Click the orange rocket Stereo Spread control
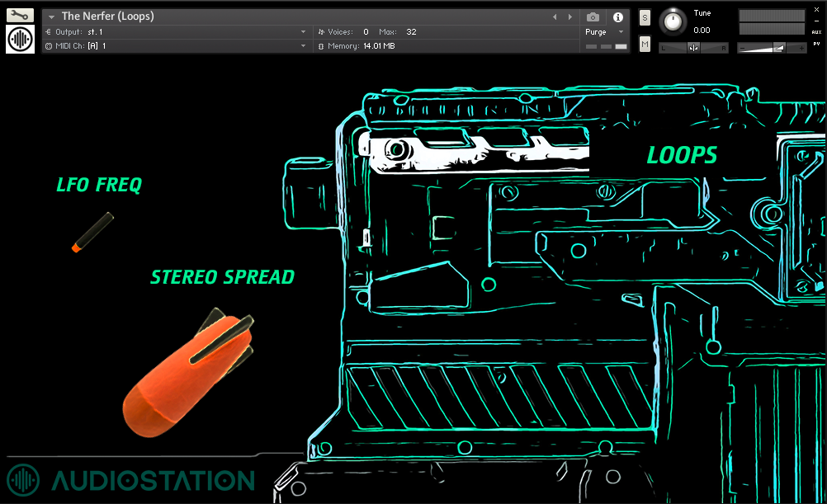 click(188, 373)
